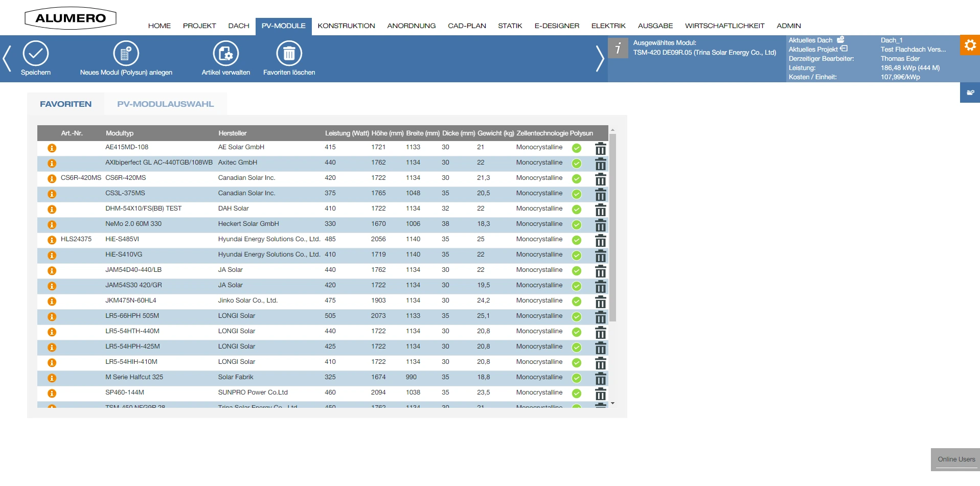The width and height of the screenshot is (980, 486).
Task: Expand the blue side panel button below gear
Action: [x=969, y=93]
